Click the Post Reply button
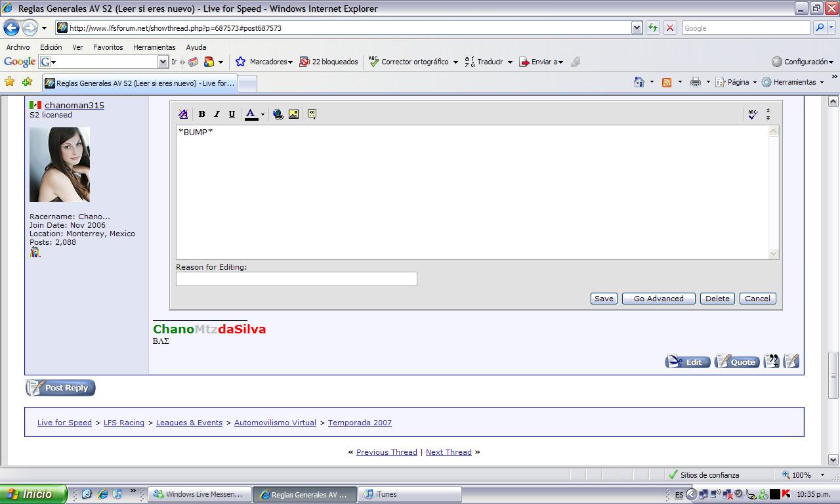 click(x=60, y=388)
